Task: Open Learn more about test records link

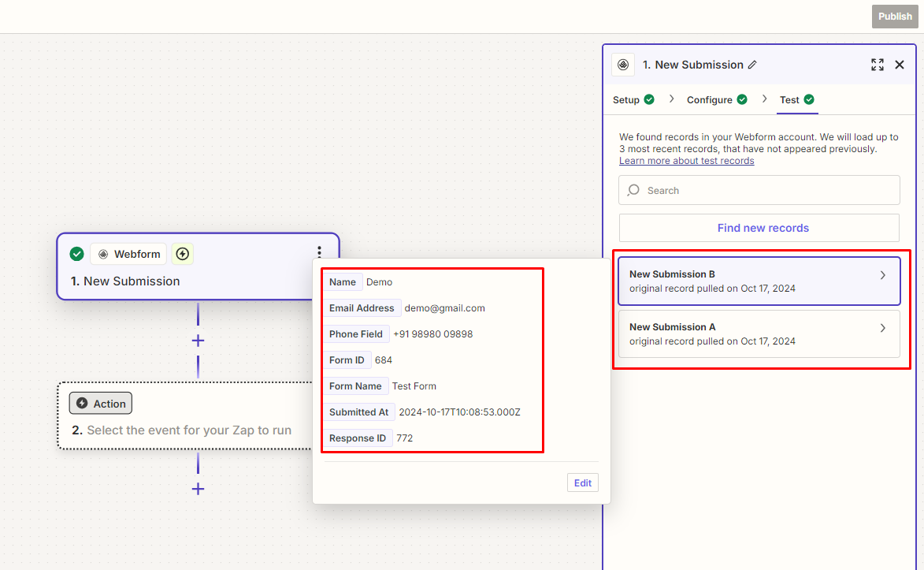Action: coord(687,161)
